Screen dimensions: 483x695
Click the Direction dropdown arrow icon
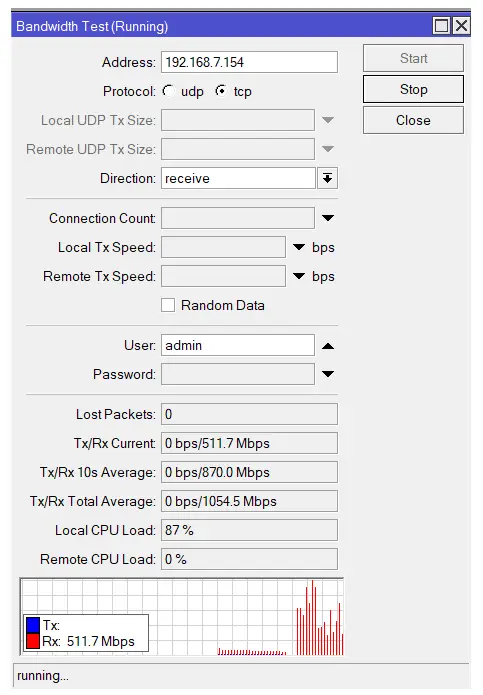(x=327, y=178)
